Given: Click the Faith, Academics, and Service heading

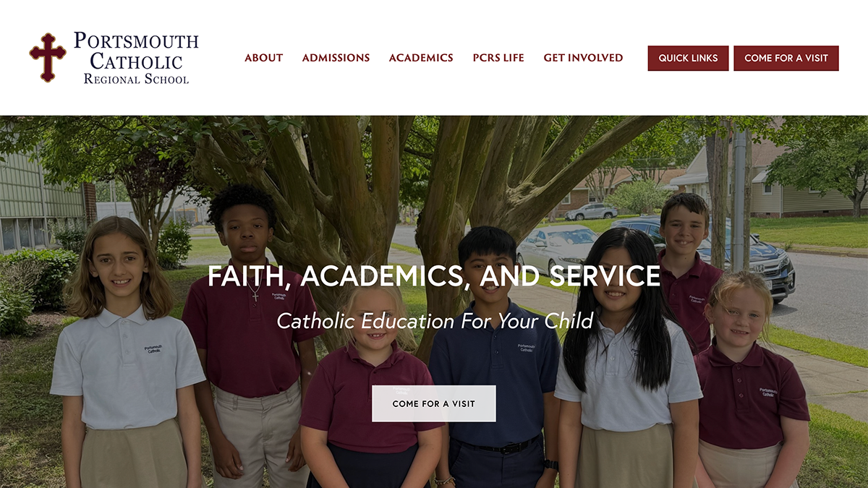Looking at the screenshot, I should pos(434,276).
